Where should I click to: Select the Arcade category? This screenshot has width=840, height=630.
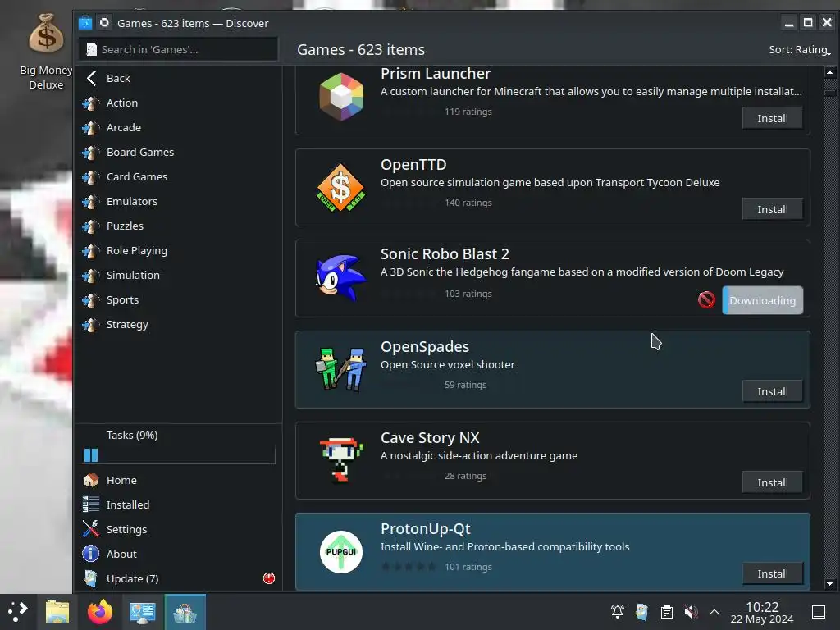[x=178, y=127]
